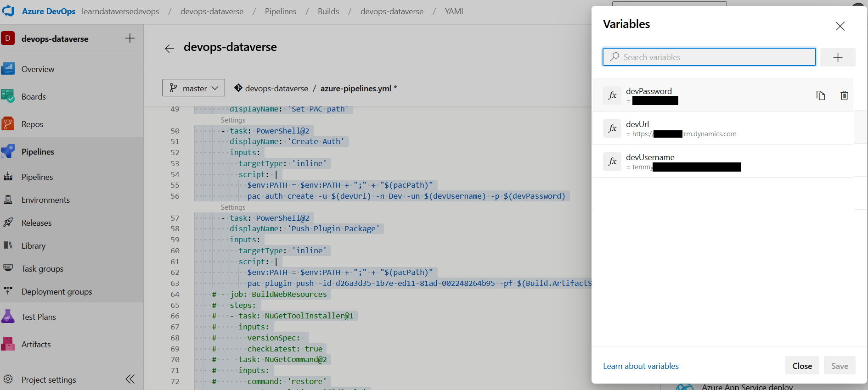Click the Azure DevOps brand text
Screen dimensions: 868x390
49,11
